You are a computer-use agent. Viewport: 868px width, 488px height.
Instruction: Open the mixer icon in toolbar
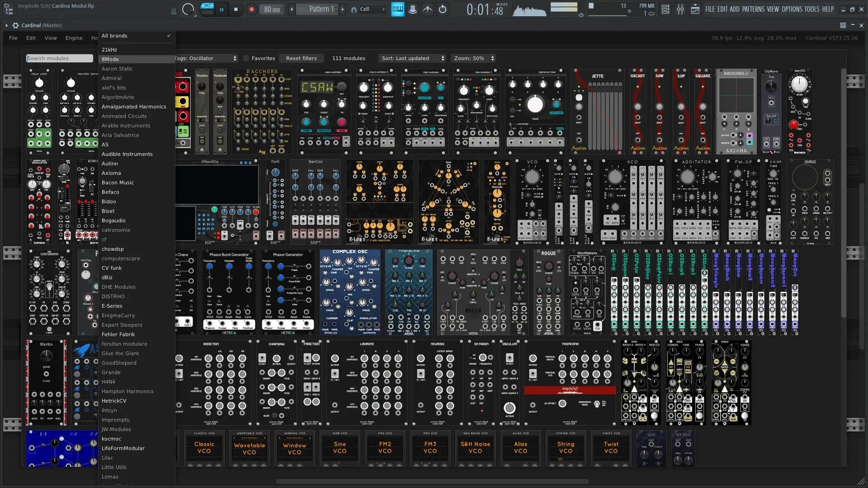tap(680, 9)
